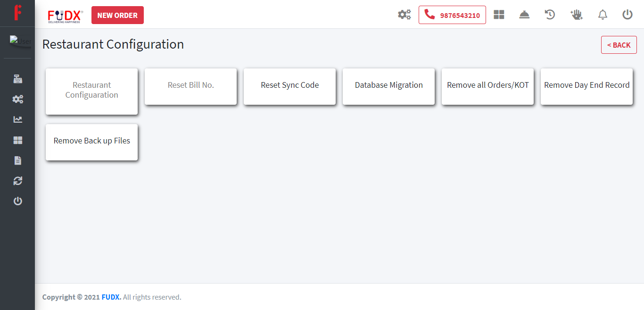Select the Database Migration tile
The height and width of the screenshot is (310, 644).
388,86
